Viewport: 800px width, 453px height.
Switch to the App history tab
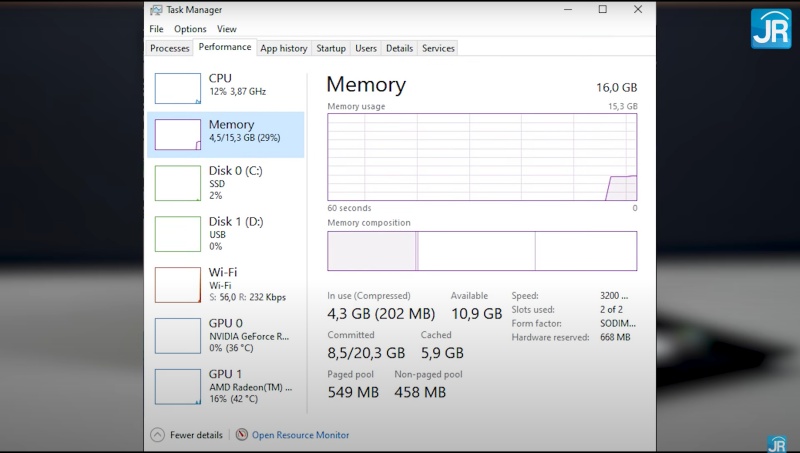[x=283, y=48]
